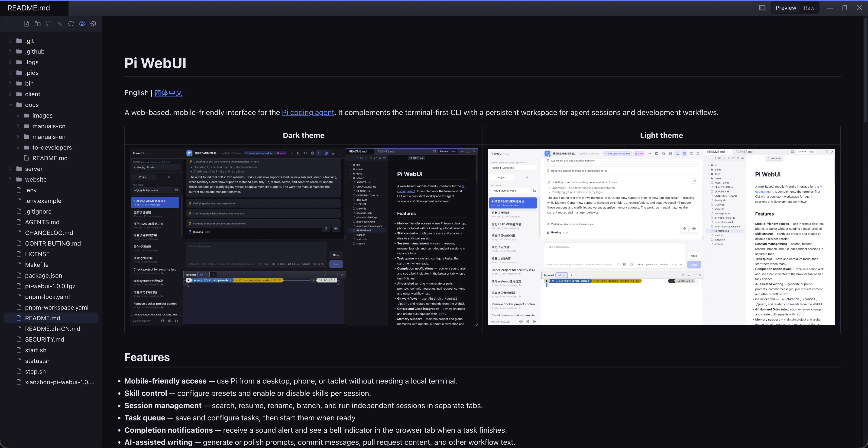Expand the .github folder
The image size is (868, 448).
click(x=10, y=51)
